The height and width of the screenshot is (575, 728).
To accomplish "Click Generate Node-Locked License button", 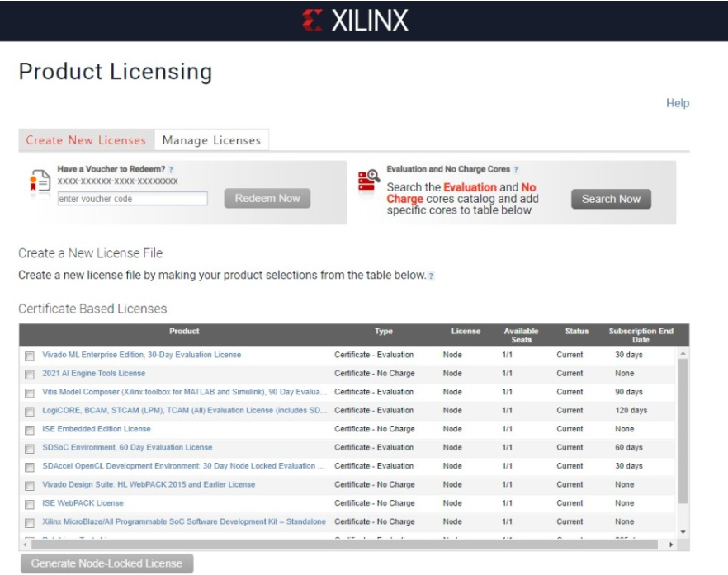I will pyautogui.click(x=106, y=563).
